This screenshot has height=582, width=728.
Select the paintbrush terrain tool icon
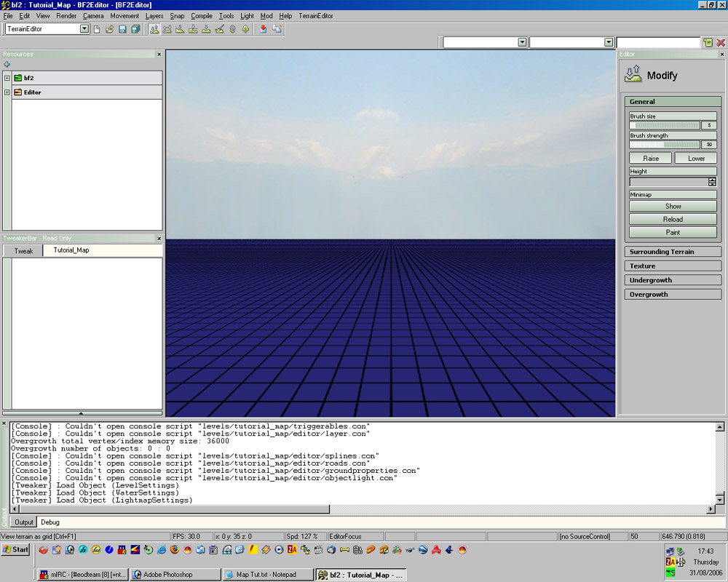click(219, 29)
